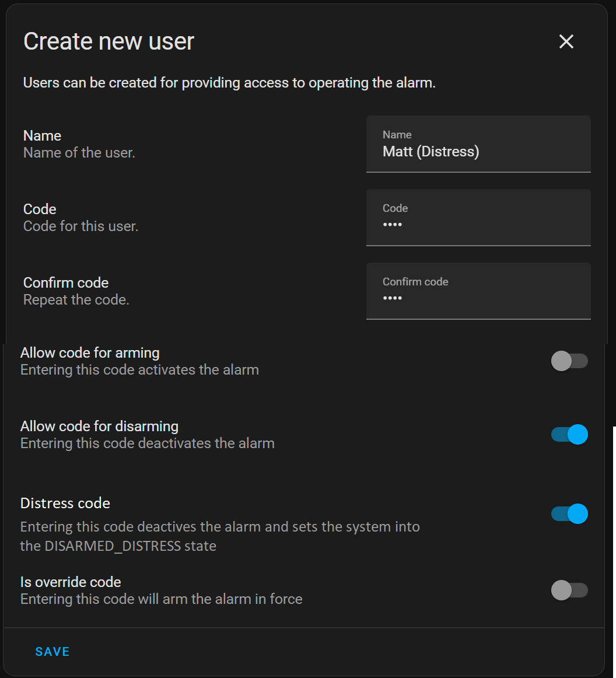Disable the Allow code for disarming toggle

tap(569, 434)
